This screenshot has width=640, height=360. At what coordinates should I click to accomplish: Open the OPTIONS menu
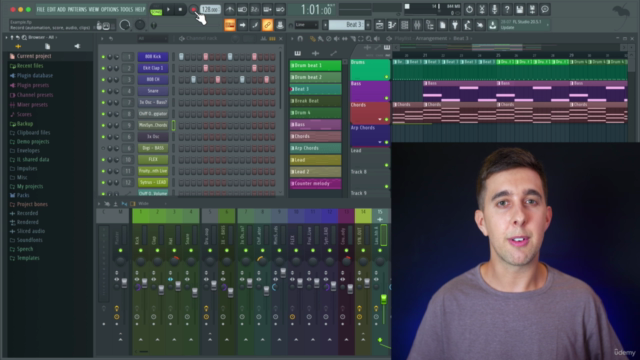point(109,9)
